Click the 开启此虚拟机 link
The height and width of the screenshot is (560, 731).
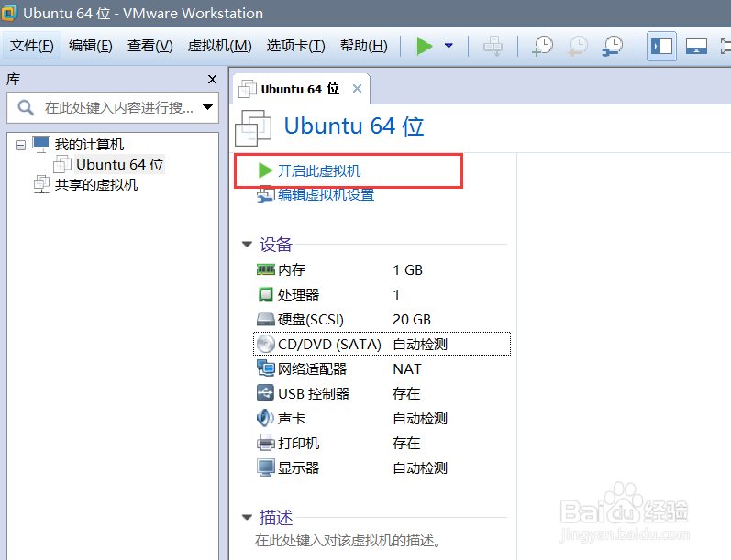[x=319, y=171]
